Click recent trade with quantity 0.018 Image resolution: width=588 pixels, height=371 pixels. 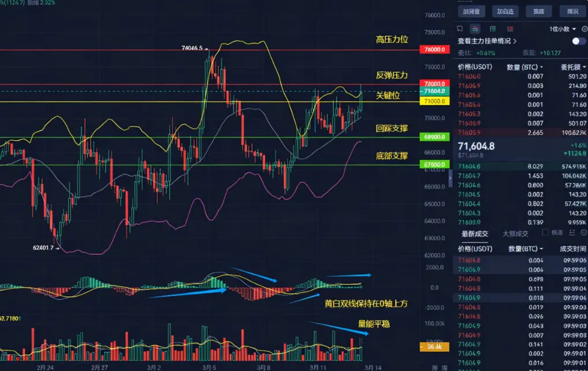(x=520, y=298)
